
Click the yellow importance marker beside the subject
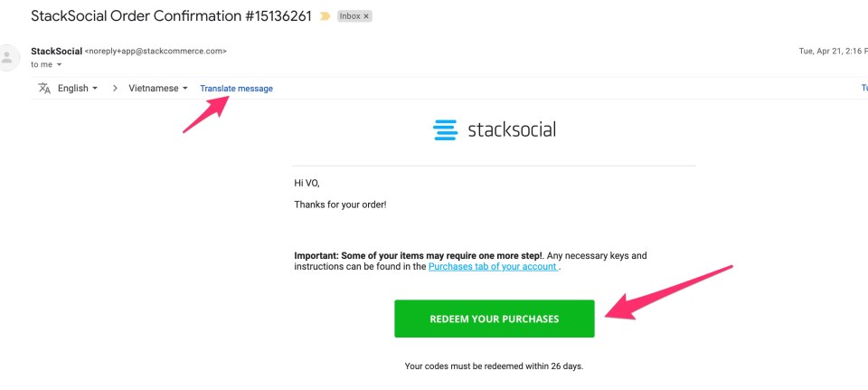(x=325, y=16)
